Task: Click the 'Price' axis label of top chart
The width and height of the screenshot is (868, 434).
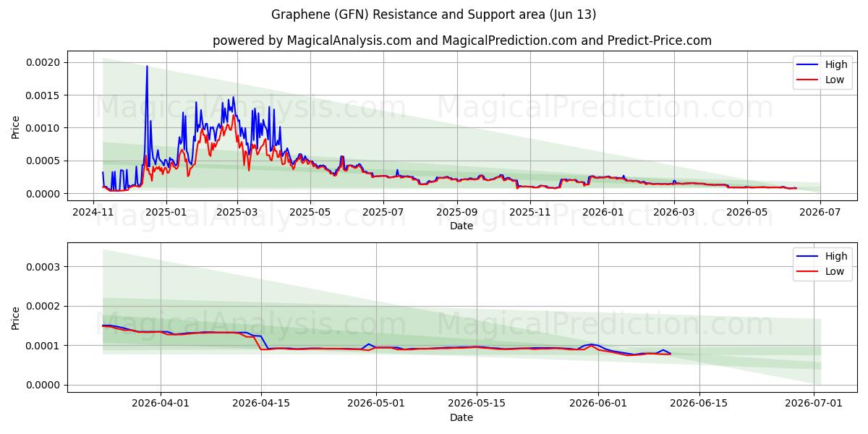Action: coord(16,127)
